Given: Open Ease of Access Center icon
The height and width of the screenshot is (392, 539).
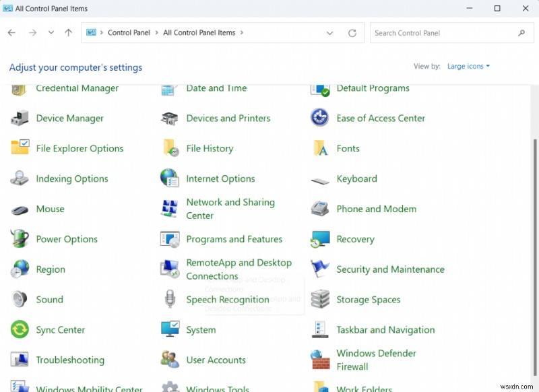Looking at the screenshot, I should [x=319, y=117].
